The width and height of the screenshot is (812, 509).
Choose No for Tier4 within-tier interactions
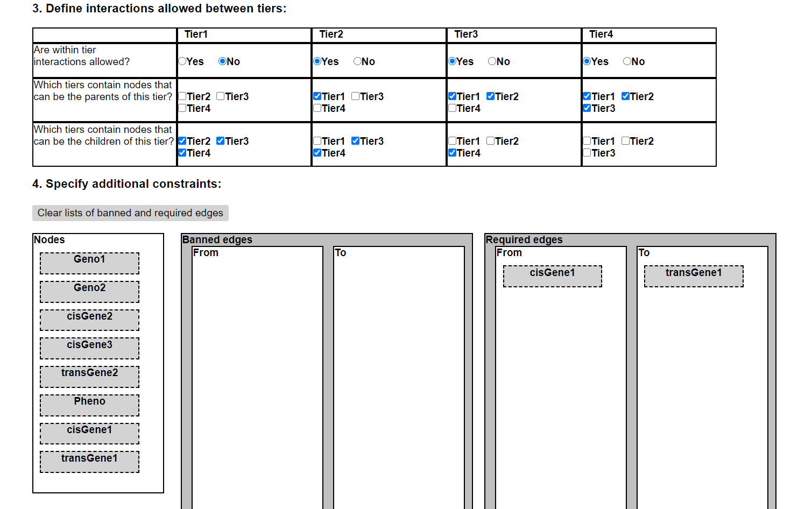[627, 61]
